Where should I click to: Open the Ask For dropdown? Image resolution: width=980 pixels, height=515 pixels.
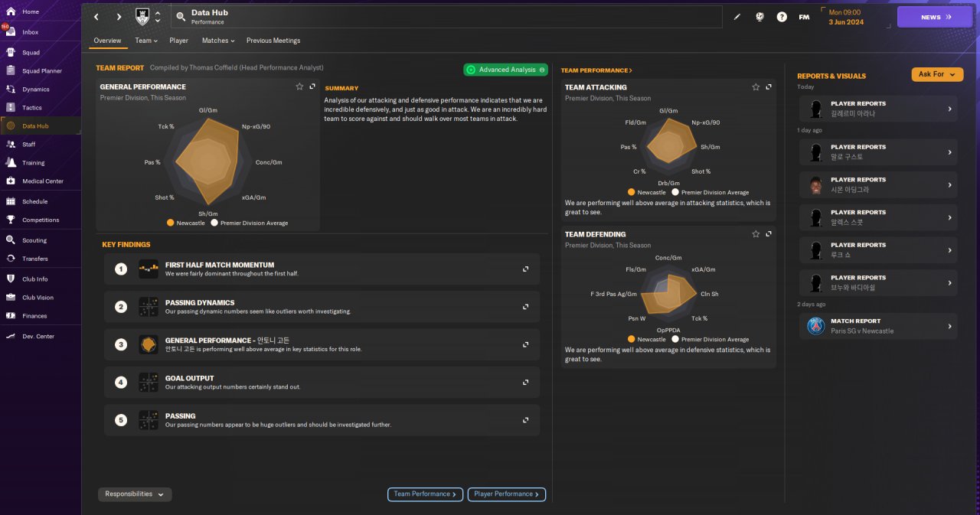[937, 74]
